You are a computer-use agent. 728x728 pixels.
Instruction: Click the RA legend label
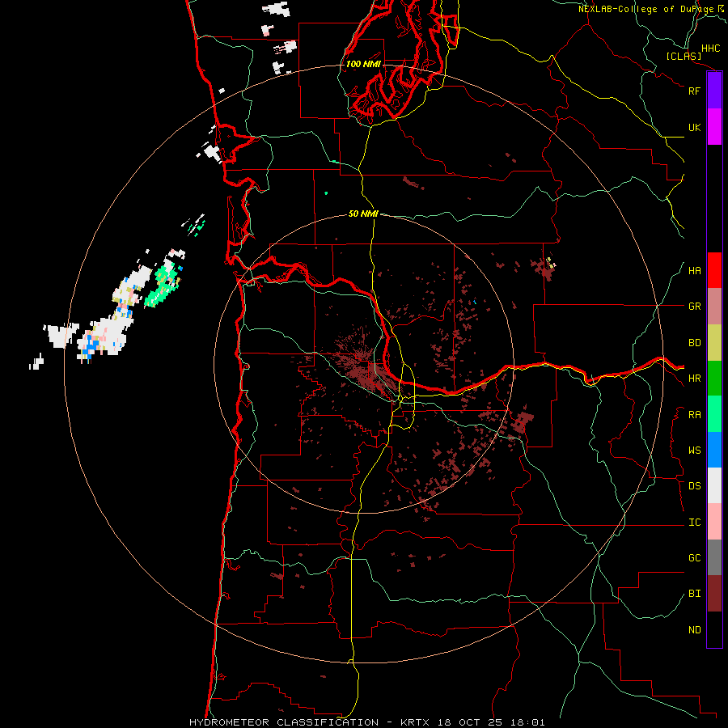click(695, 415)
